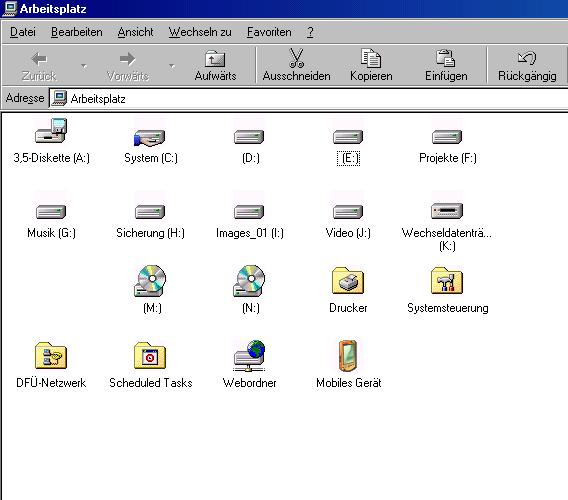Click the Scheduled Tasks folder

pos(150,355)
